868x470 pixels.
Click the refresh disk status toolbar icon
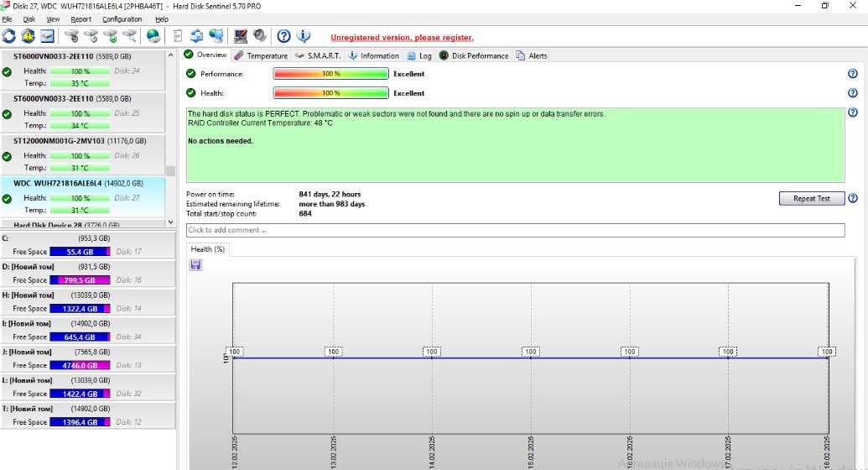(9, 37)
